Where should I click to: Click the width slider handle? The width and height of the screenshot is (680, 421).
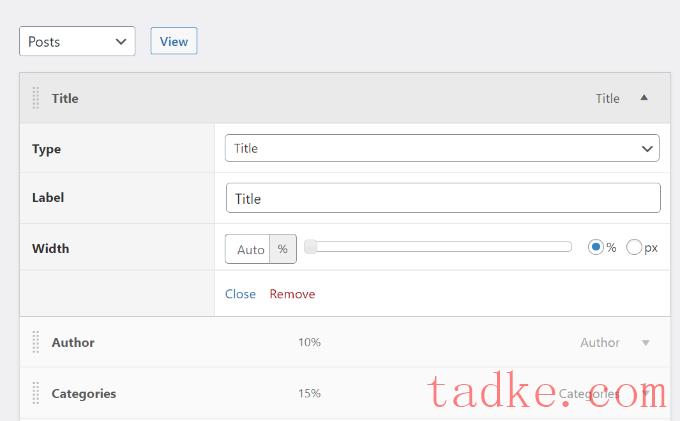pos(311,247)
